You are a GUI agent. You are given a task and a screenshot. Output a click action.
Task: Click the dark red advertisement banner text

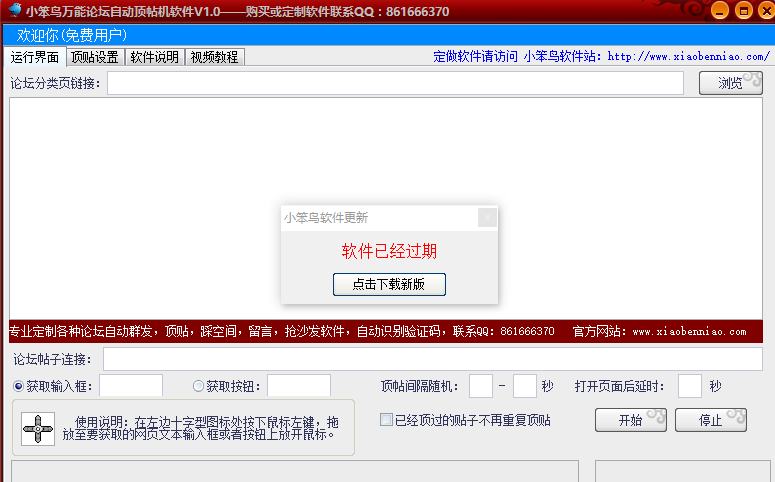tap(378, 331)
